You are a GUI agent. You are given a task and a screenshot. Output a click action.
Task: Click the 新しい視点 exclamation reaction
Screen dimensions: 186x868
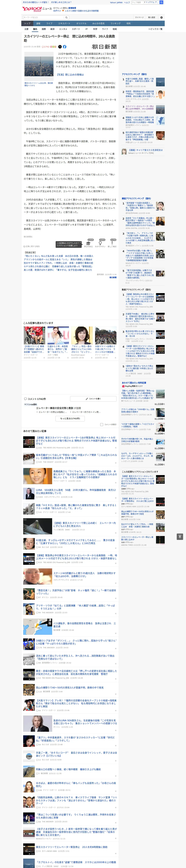[x=112, y=243]
